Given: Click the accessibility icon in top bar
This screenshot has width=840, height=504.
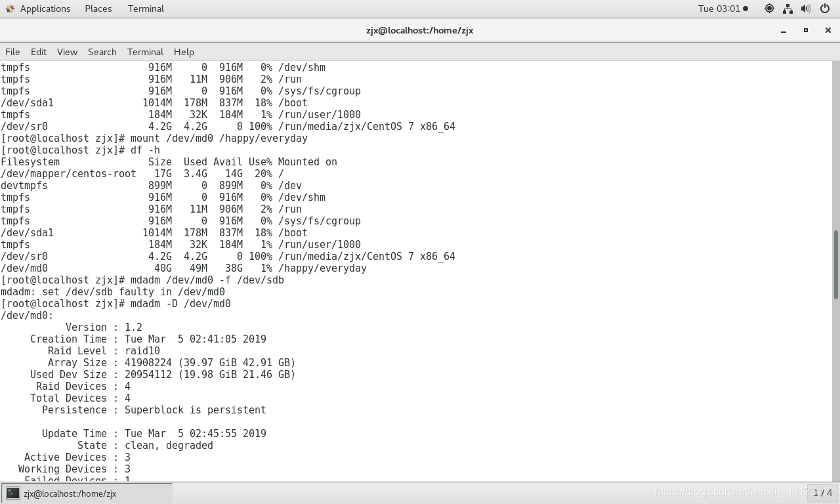Looking at the screenshot, I should (x=769, y=9).
